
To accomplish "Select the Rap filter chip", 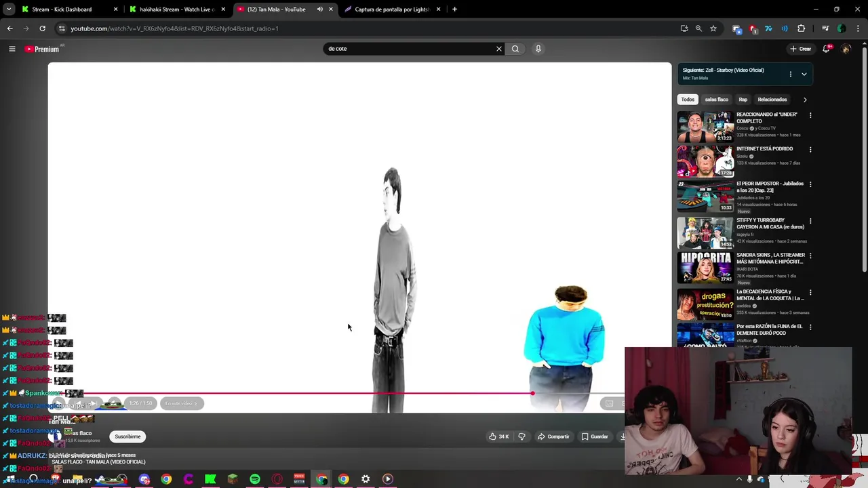I will point(743,100).
